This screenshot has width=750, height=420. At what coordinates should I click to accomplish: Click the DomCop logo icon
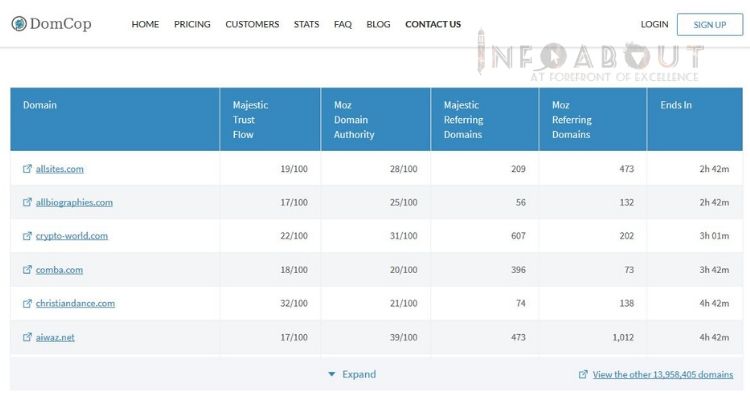tap(19, 23)
